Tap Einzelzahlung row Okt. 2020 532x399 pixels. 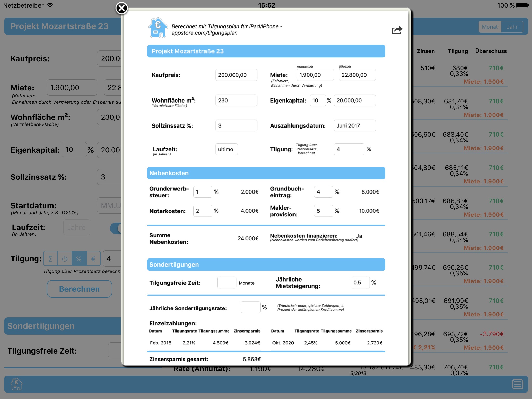(327, 343)
